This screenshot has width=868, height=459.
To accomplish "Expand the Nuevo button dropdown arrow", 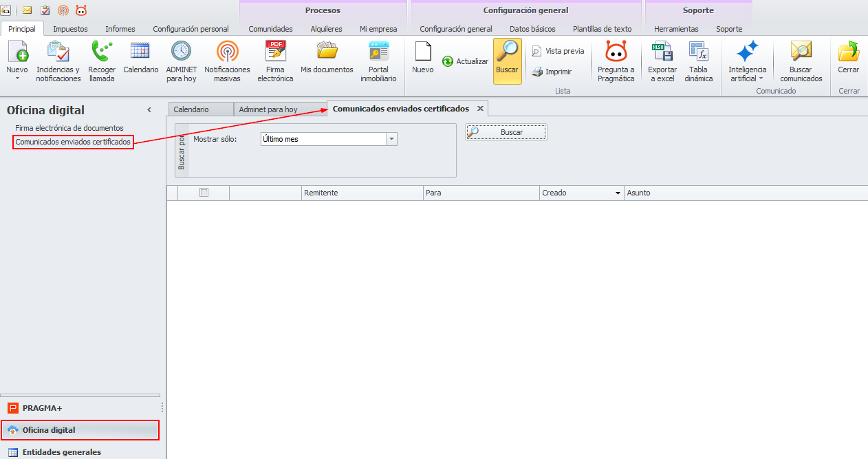I will click(x=17, y=78).
